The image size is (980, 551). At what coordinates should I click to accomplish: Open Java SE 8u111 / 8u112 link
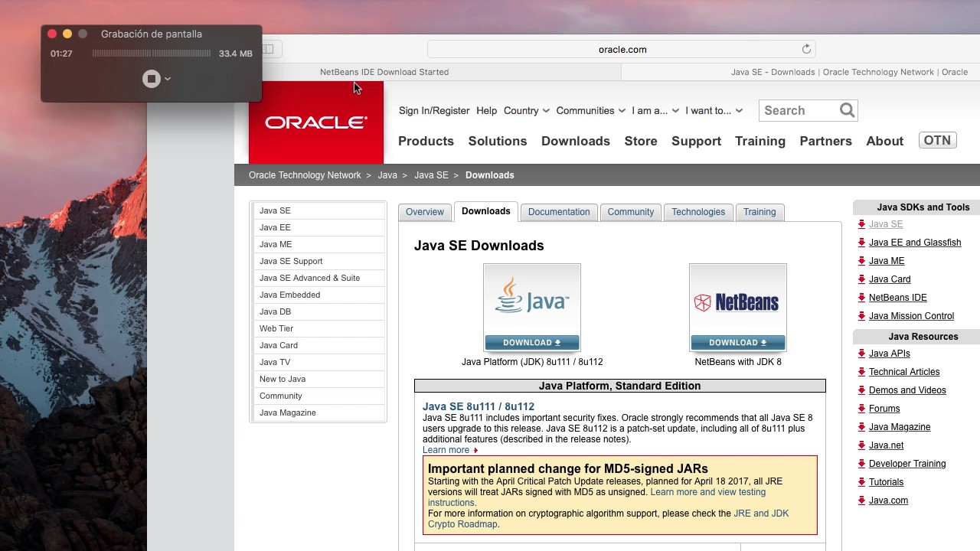pos(479,406)
